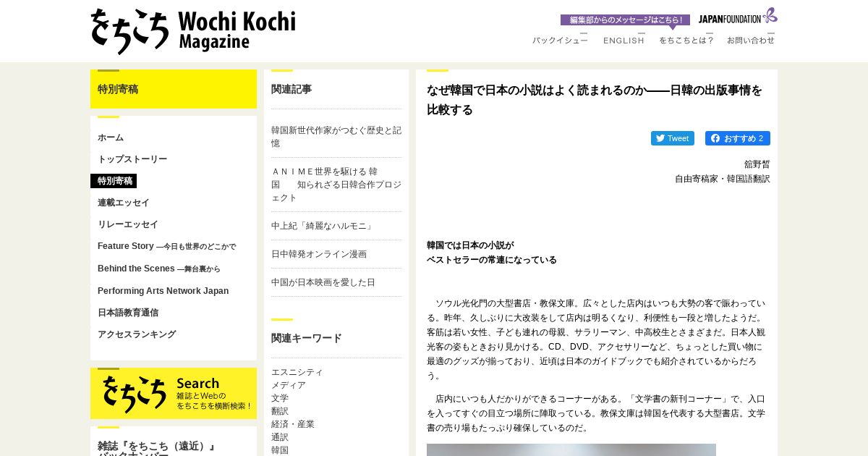Open the お問い合わせ contact page
The height and width of the screenshot is (456, 868).
[x=751, y=41]
